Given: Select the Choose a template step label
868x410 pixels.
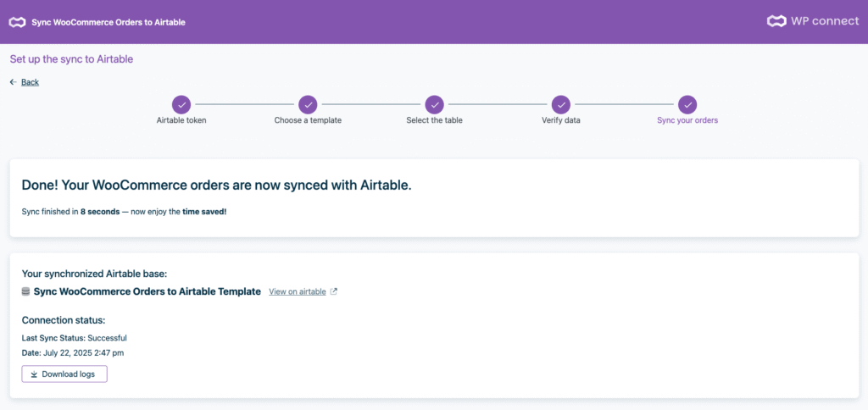Looking at the screenshot, I should (308, 120).
